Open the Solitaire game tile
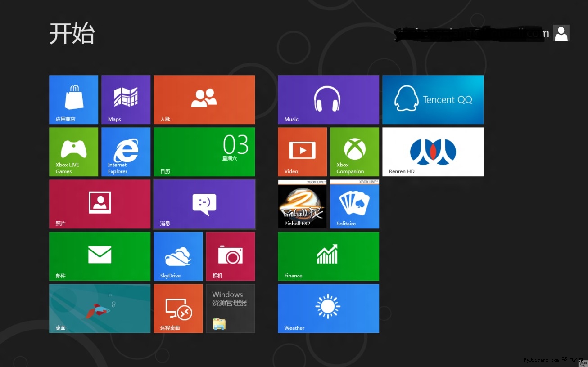Viewport: 588px width, 367px height. (x=355, y=204)
